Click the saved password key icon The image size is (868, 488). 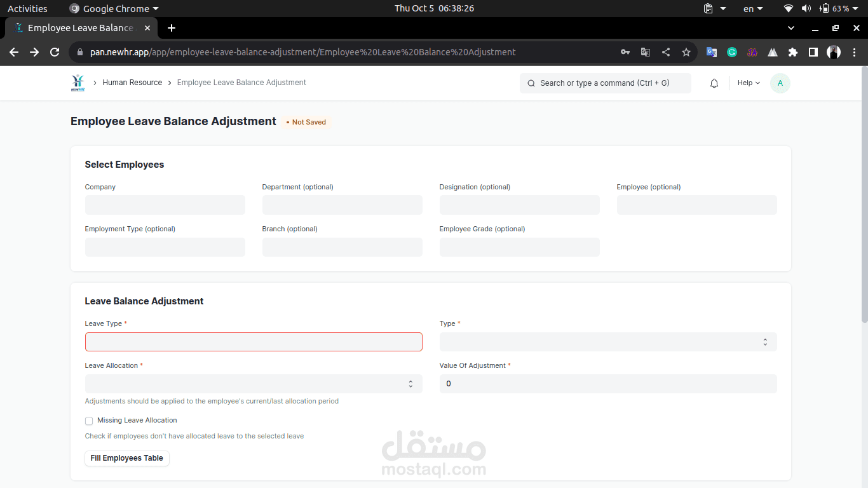(625, 52)
